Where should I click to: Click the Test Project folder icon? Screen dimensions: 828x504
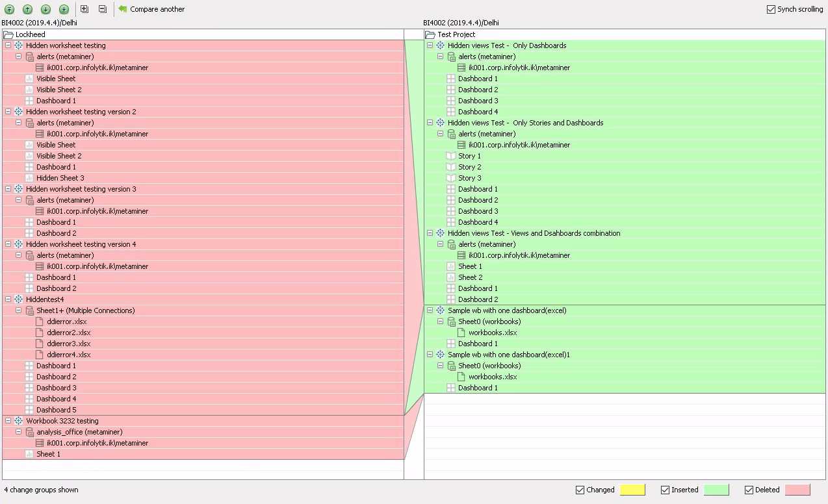click(x=430, y=34)
